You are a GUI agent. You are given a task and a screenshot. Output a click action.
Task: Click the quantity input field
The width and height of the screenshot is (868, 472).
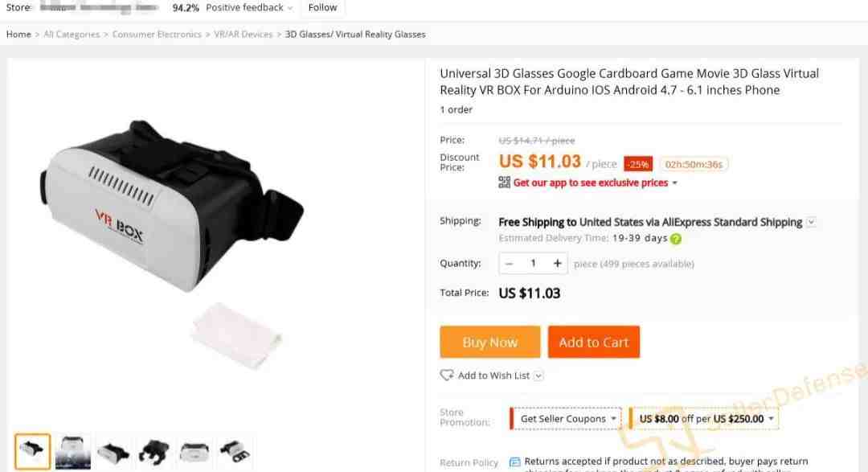click(533, 264)
